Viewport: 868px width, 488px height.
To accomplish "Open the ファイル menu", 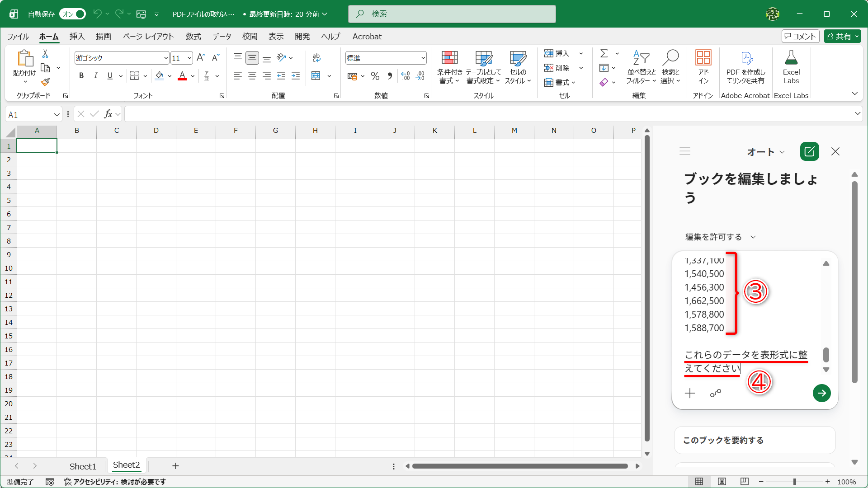I will pos(18,36).
